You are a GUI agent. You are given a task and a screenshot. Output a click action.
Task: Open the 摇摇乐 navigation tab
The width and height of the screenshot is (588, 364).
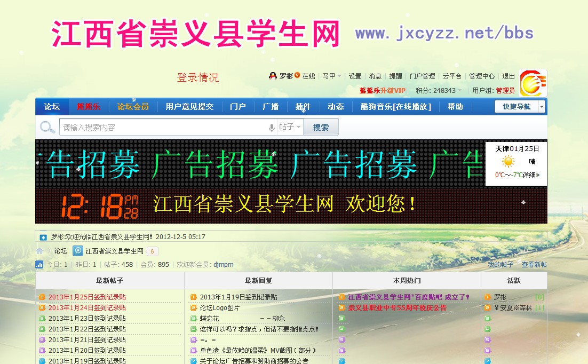pos(89,107)
